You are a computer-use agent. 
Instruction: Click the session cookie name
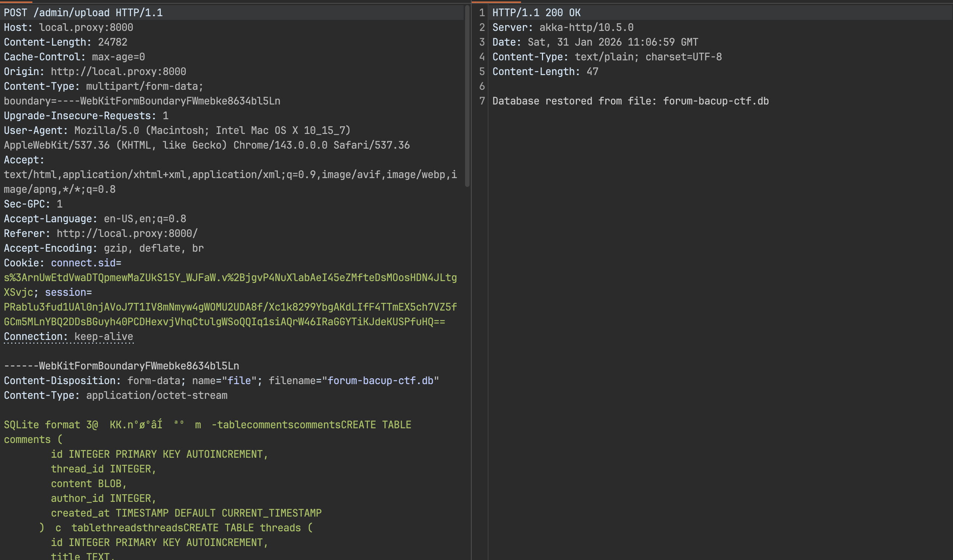(65, 292)
